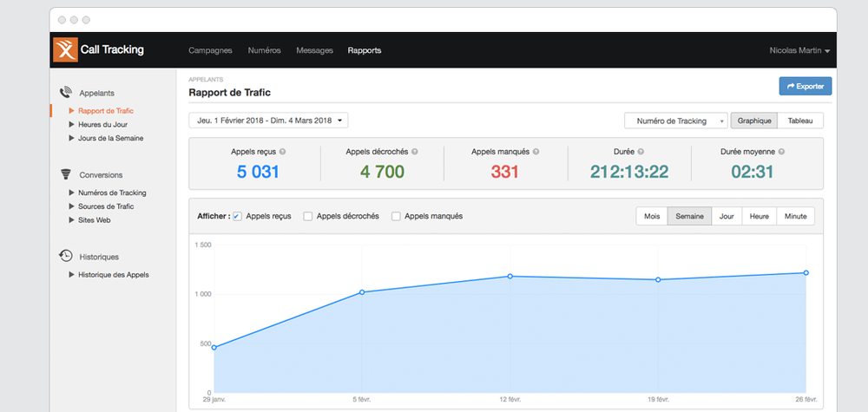Click the Conversions section heading
This screenshot has height=412, width=868.
click(101, 174)
